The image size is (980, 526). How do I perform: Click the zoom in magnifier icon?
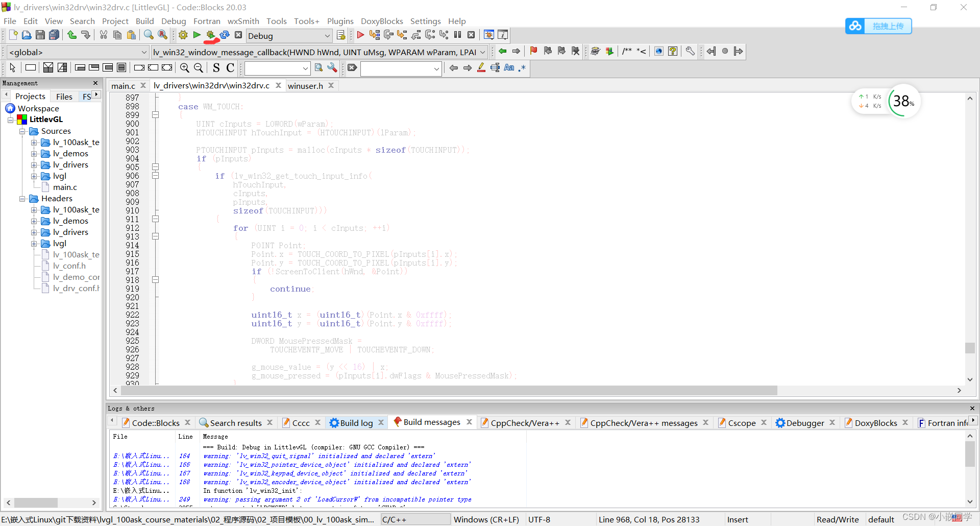click(x=185, y=67)
